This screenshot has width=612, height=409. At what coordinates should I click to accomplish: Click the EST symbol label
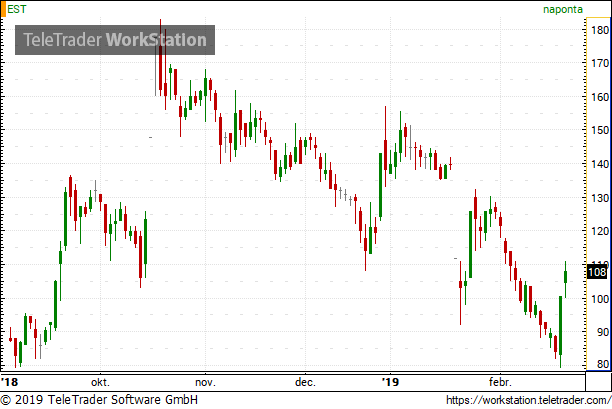pyautogui.click(x=17, y=9)
